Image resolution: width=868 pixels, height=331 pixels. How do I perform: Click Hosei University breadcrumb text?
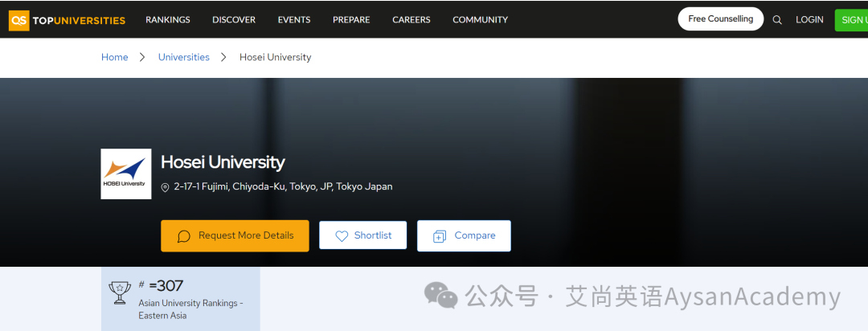coord(275,57)
